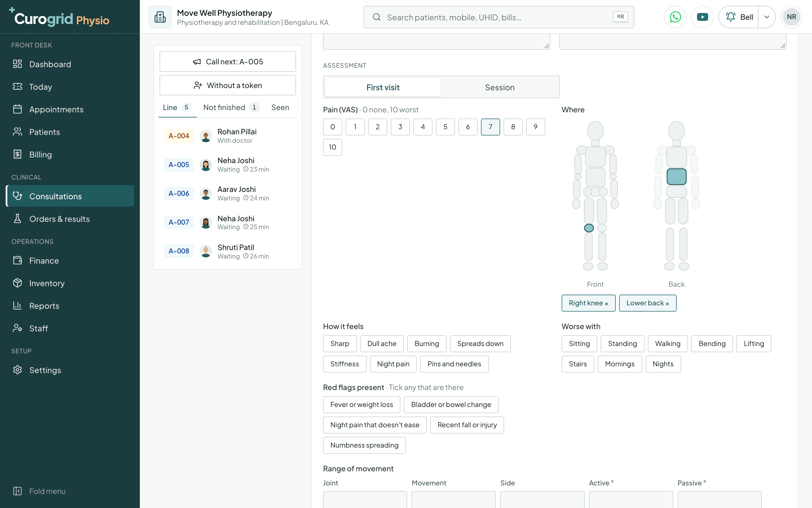Open WhatsApp icon in header
Screen dimensions: 812x508
point(675,17)
